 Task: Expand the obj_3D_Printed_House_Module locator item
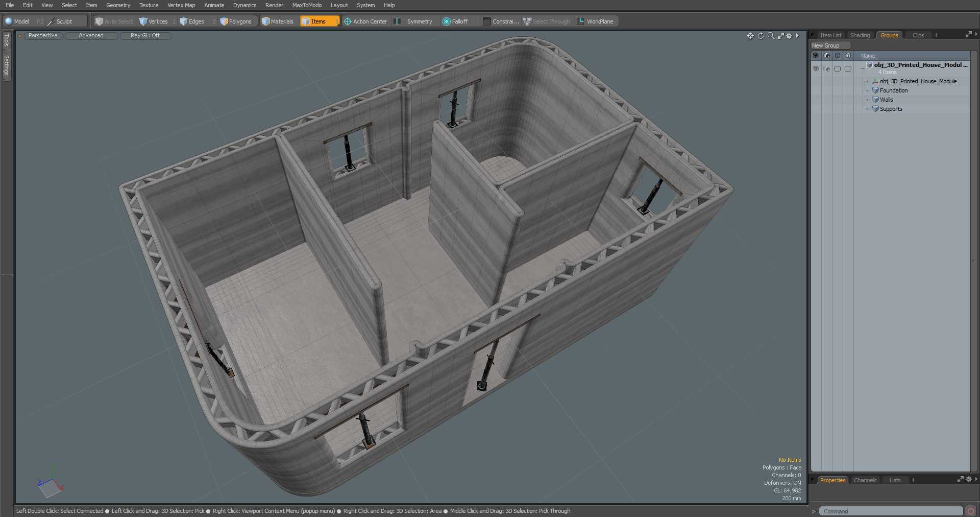(867, 81)
